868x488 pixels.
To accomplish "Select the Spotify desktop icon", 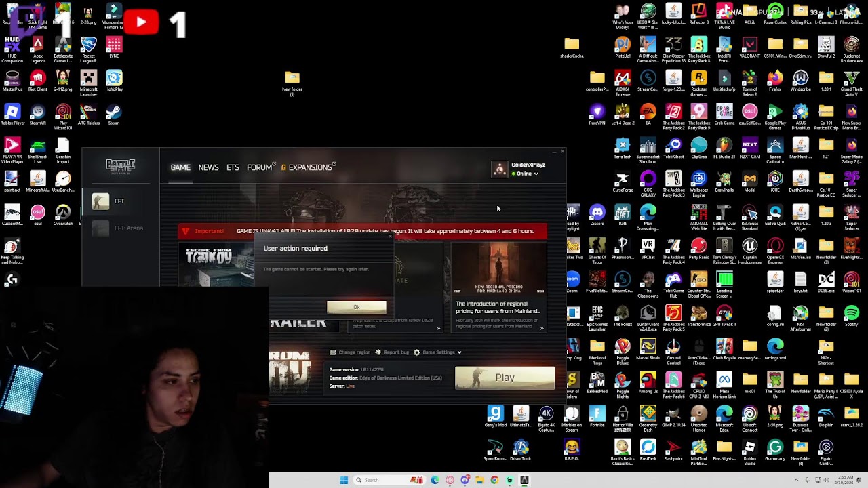I will coord(852,314).
